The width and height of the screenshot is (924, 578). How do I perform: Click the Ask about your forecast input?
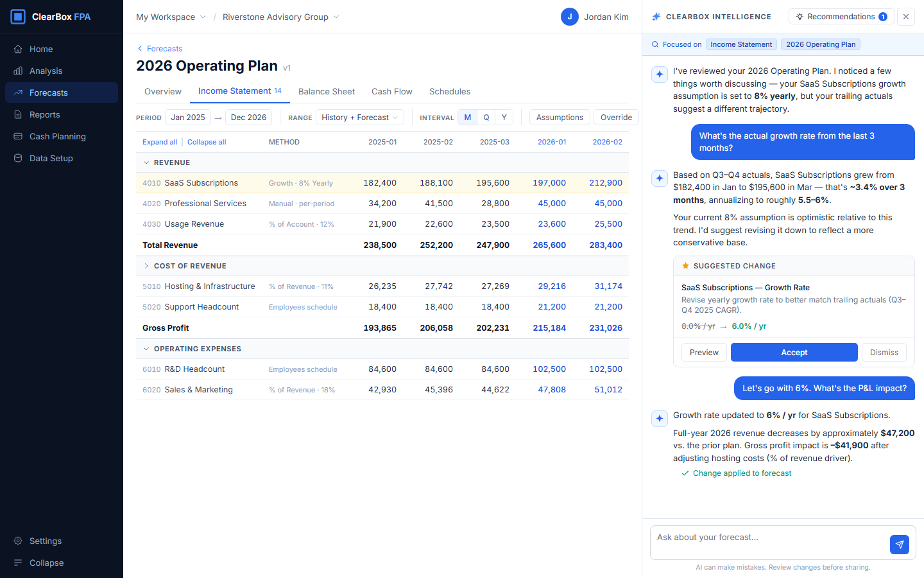coord(769,538)
